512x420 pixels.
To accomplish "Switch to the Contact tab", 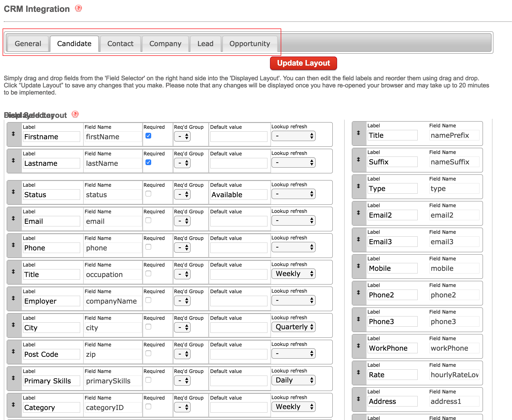I will pyautogui.click(x=120, y=43).
